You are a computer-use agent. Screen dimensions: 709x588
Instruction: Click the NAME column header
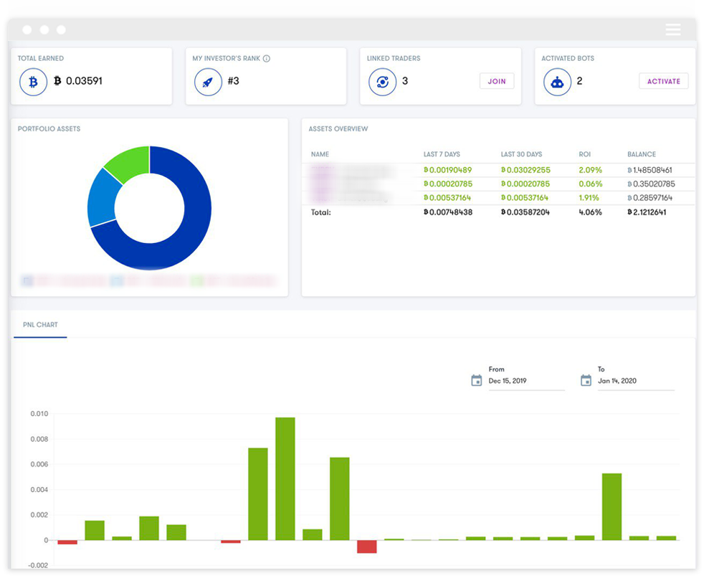click(320, 154)
